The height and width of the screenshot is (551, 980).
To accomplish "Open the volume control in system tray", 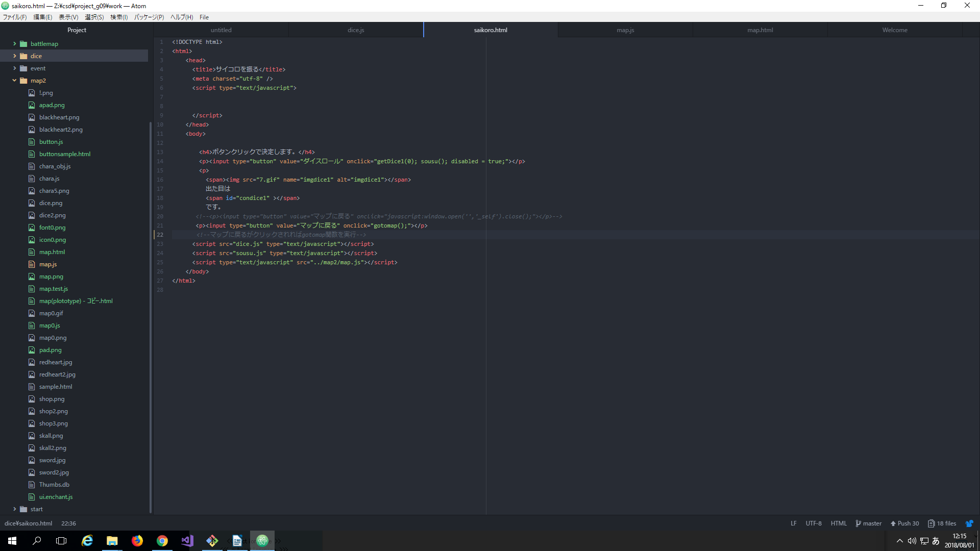I will (912, 541).
